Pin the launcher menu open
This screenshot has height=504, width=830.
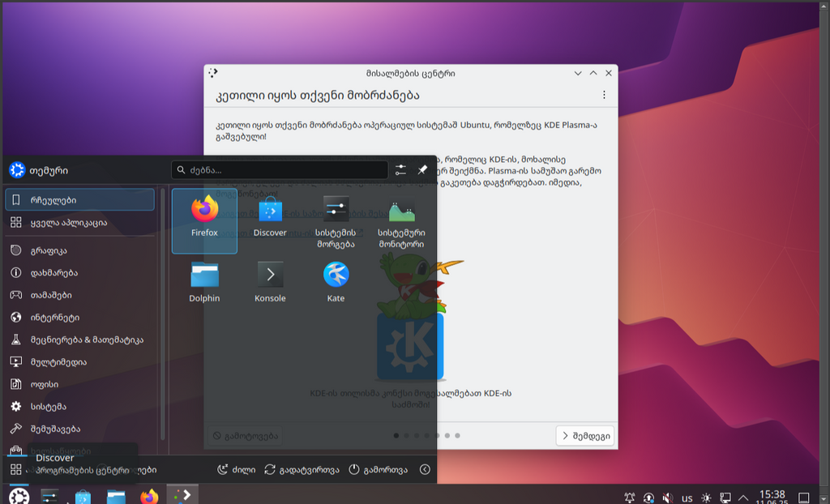tap(422, 170)
